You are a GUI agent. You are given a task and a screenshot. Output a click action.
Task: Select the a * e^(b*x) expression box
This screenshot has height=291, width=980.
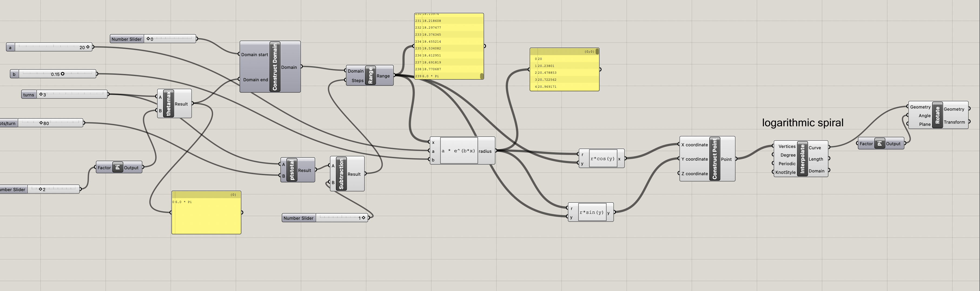point(458,151)
